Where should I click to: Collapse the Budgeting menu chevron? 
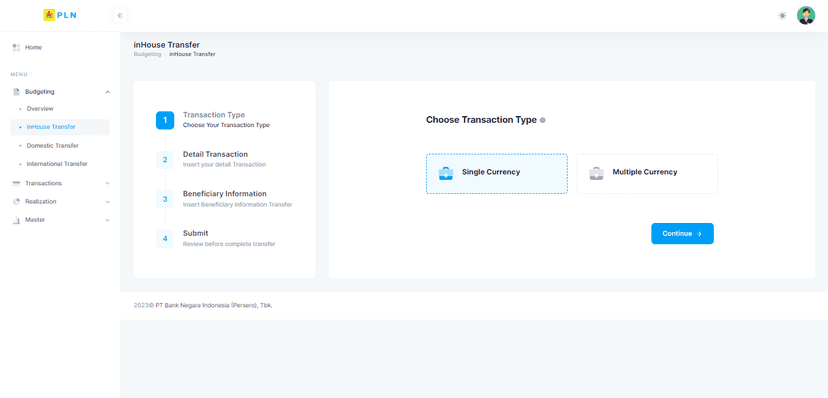(x=108, y=92)
